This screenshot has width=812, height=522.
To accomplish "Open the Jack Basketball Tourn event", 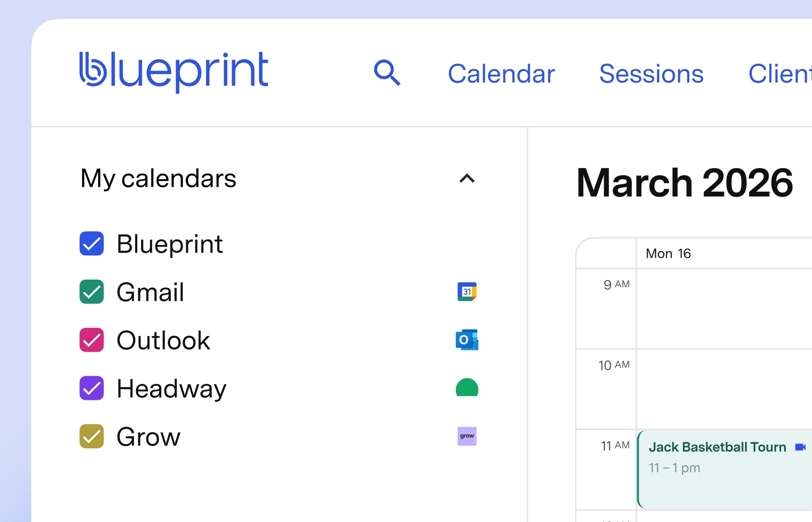I will click(725, 469).
